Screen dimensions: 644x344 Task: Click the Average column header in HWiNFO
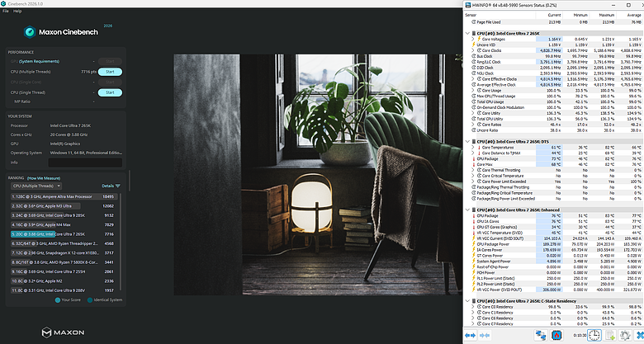point(634,15)
